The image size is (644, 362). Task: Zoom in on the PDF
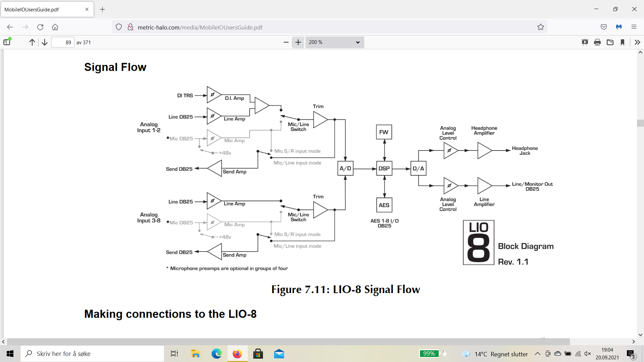click(298, 42)
